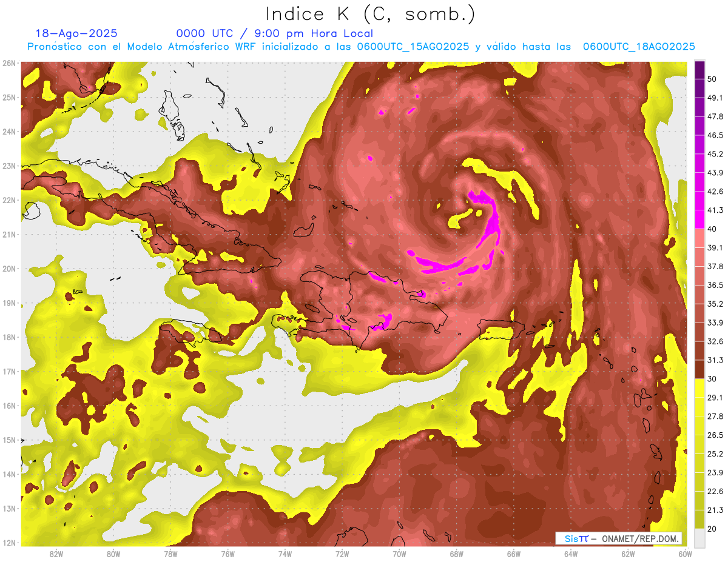Viewport: 728px width, 562px height.
Task: Click the longitude axis label "70W"
Action: click(399, 554)
